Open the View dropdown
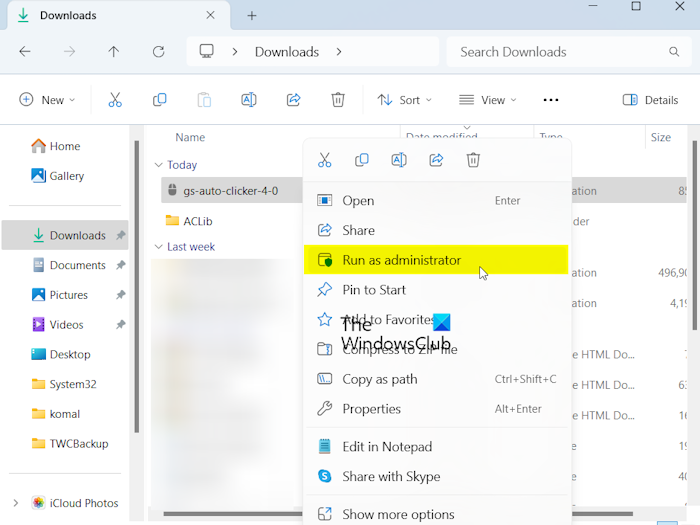Image resolution: width=700 pixels, height=525 pixels. point(488,100)
